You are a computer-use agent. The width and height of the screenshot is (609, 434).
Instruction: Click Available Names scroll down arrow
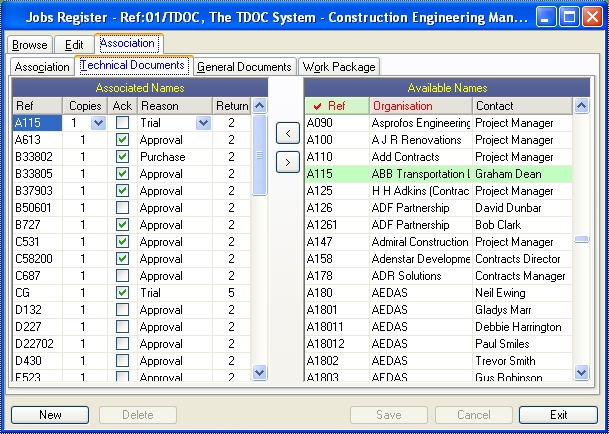click(581, 373)
